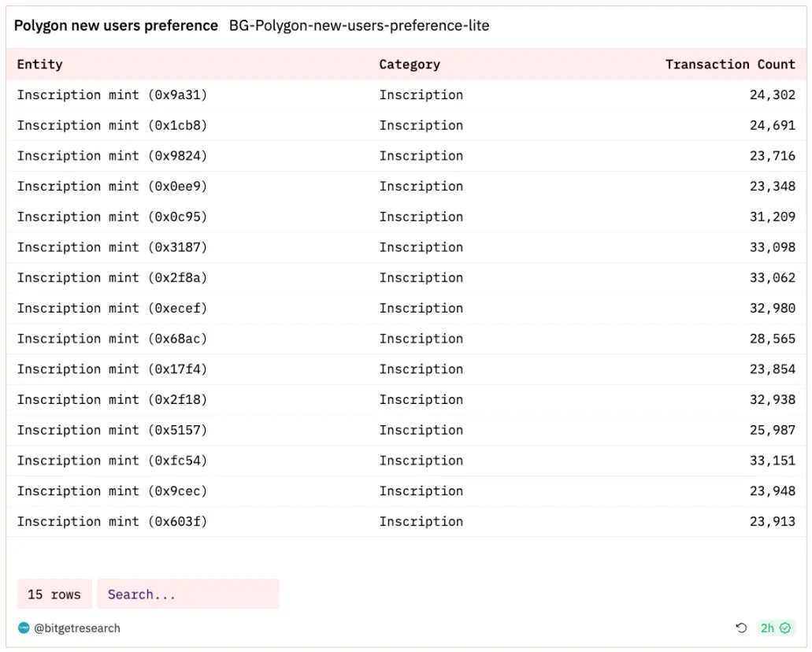
Task: Select the Inscription mint (0x9a31) row entity
Action: point(112,95)
